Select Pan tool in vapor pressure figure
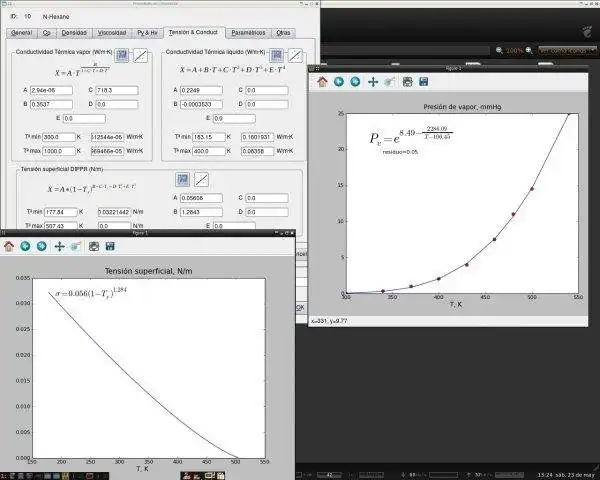600x480 pixels. 373,82
